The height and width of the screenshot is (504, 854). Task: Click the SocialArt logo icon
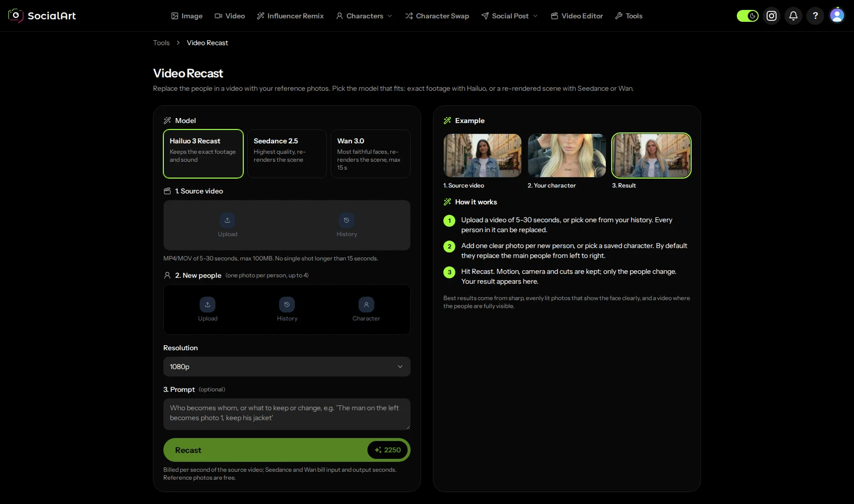pos(15,15)
